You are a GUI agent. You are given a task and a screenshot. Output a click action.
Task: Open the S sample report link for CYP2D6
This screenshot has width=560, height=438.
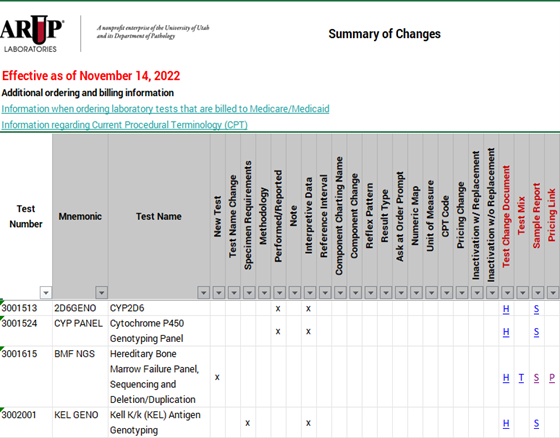pos(536,309)
